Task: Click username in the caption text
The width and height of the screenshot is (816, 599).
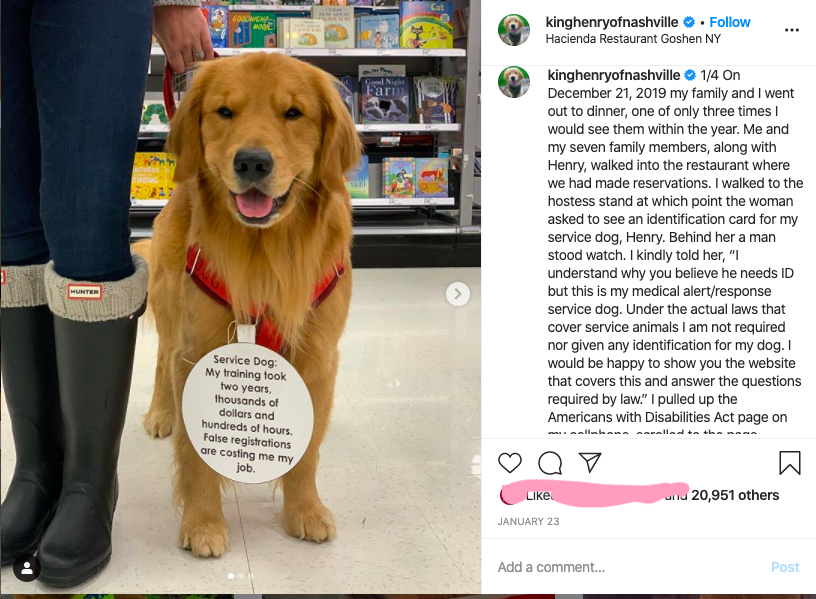Action: (614, 75)
